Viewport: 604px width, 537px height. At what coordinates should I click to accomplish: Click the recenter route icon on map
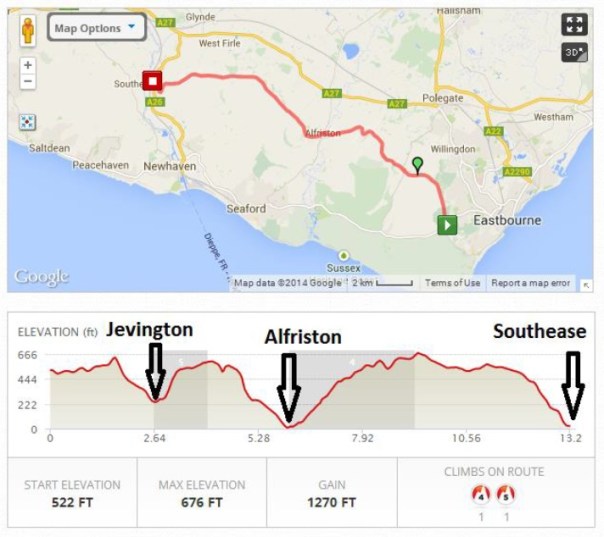[28, 121]
